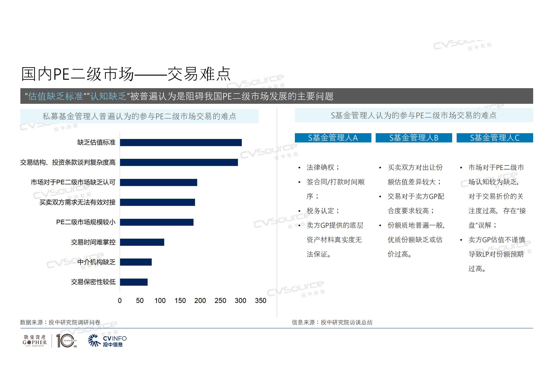
Task: Click the 交易结构、投资条款谈判复杂度高 bar
Action: [179, 162]
